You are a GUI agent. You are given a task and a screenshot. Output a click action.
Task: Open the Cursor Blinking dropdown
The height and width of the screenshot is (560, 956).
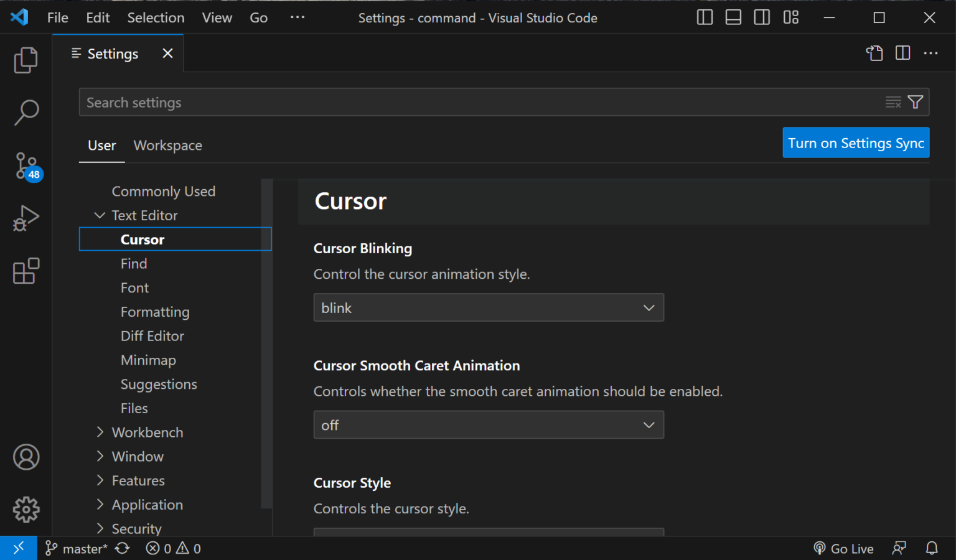coord(489,307)
